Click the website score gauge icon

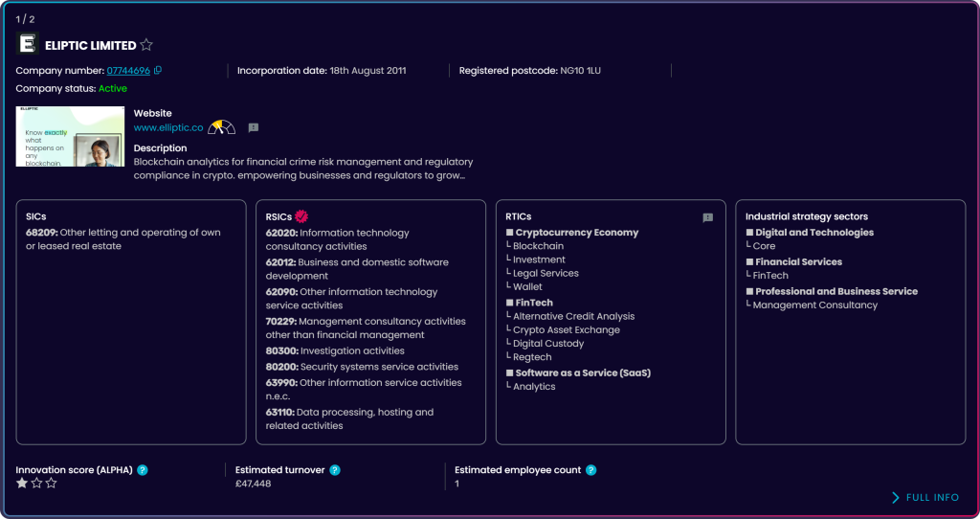(221, 127)
